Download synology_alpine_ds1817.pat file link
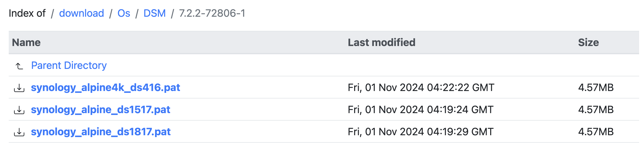The width and height of the screenshot is (644, 145). point(101,132)
